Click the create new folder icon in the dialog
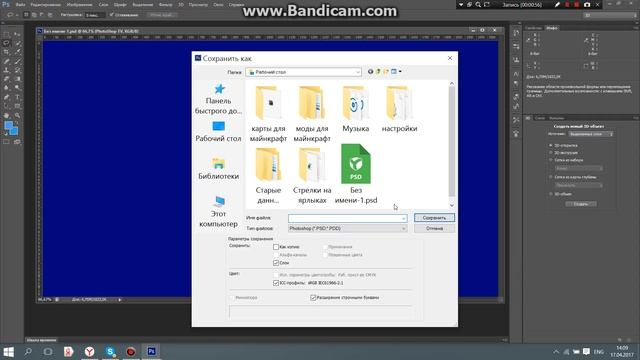The image size is (640, 360). point(386,71)
